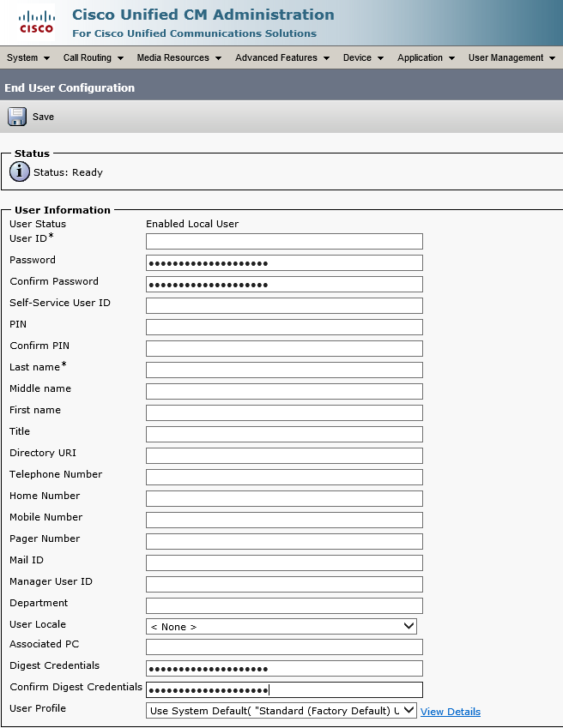Open the View Details link
Screen dimensions: 563x728
[x=450, y=712]
